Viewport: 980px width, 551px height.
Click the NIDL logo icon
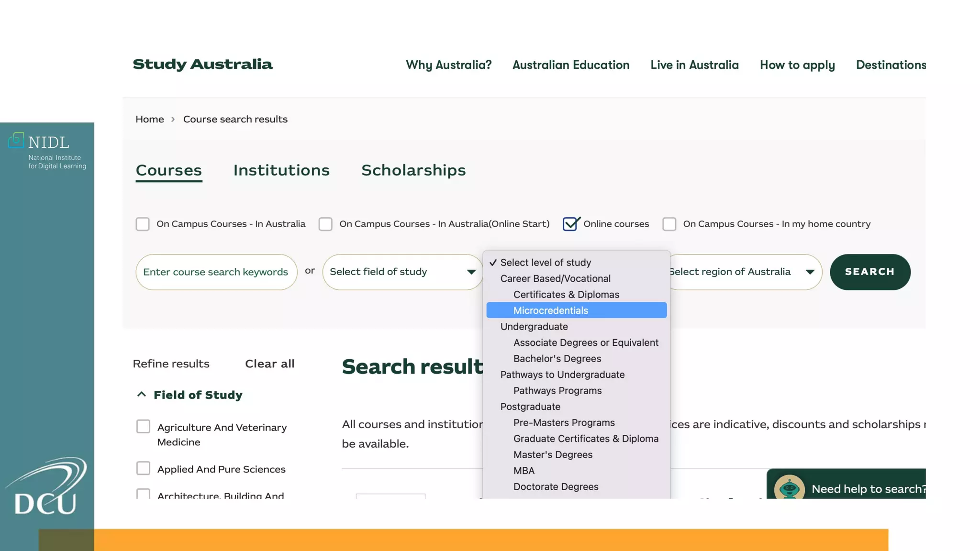(x=16, y=140)
